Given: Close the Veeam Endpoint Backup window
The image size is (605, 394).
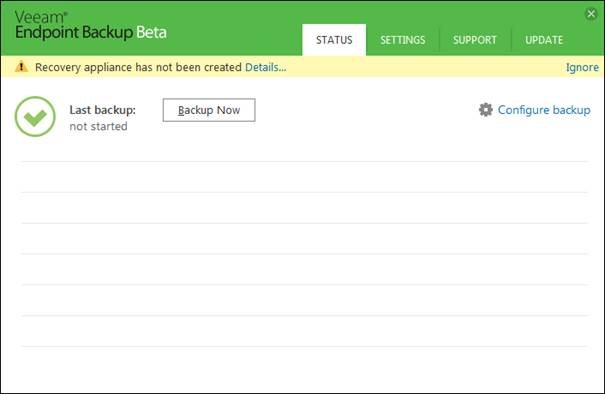Looking at the screenshot, I should click(591, 14).
